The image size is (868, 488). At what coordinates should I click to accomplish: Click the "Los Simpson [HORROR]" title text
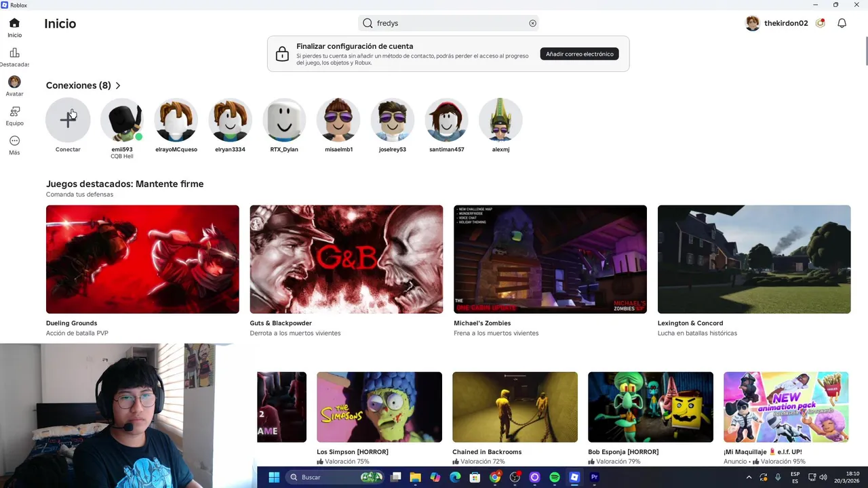point(352,452)
